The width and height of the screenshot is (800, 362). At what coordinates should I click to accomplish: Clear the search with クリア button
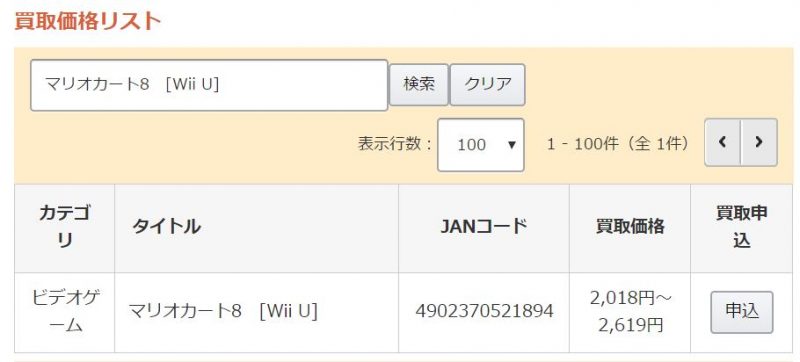[487, 85]
